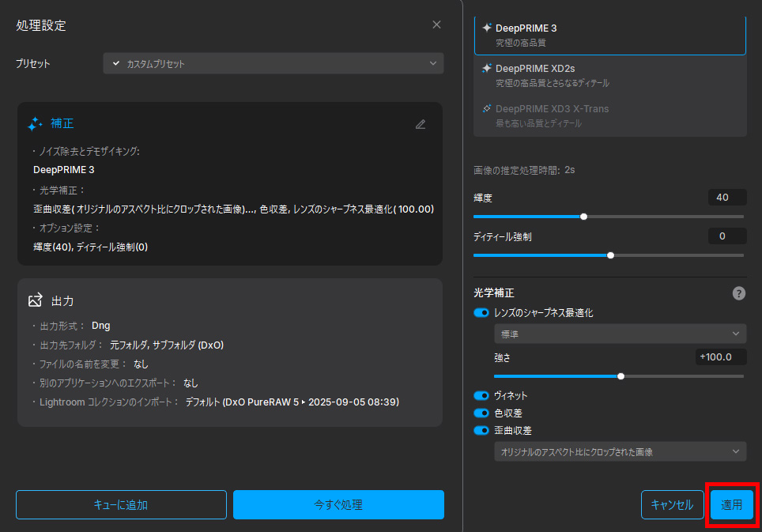Screen dimensions: 762x532
Task: Click the DeepPRIME XD3 X-Trans icon
Action: click(486, 108)
